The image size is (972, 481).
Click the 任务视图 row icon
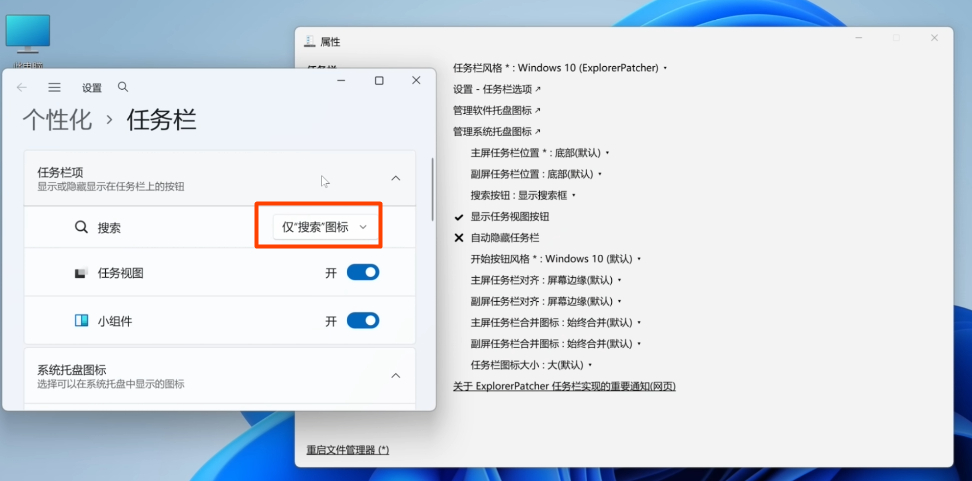point(81,273)
